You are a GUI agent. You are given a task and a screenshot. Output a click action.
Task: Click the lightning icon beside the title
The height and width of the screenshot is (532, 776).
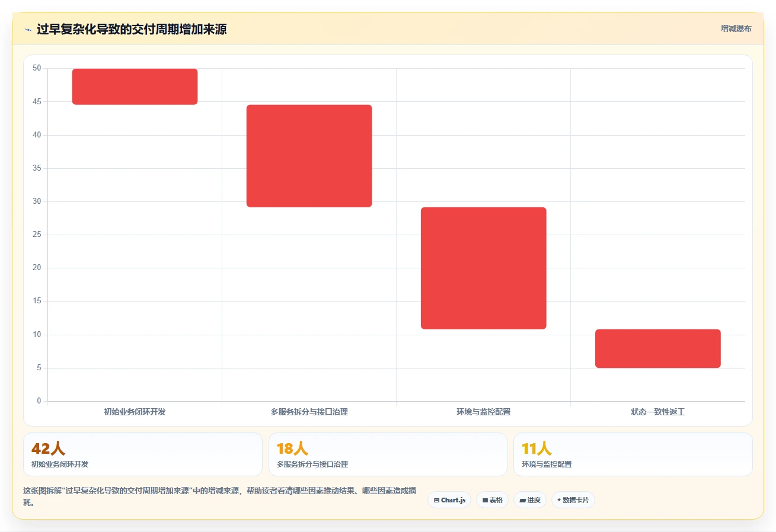tap(28, 30)
